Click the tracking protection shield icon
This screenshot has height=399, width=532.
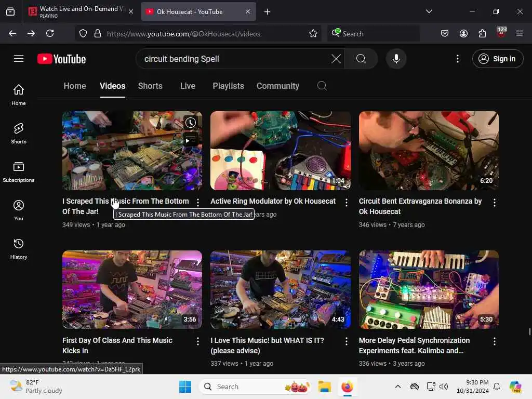tap(83, 33)
